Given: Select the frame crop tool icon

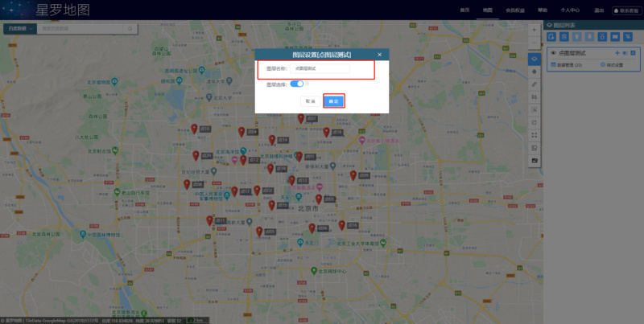Looking at the screenshot, I should click(x=535, y=97).
